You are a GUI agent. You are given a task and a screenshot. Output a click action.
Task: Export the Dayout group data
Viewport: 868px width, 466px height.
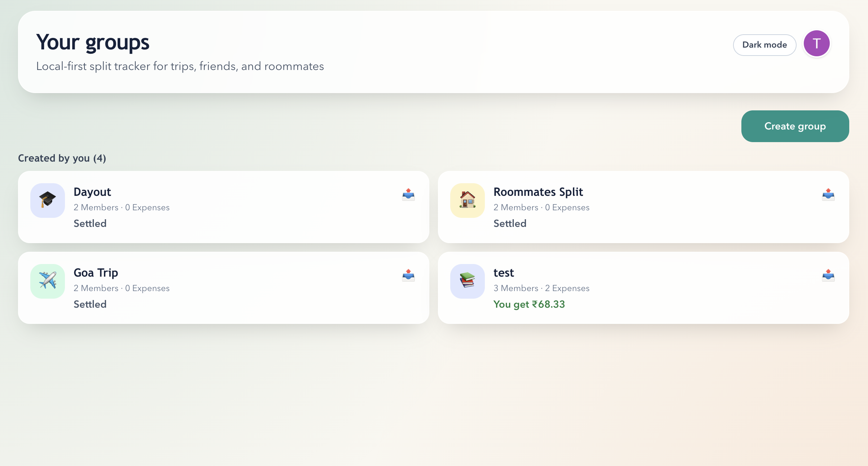[x=408, y=195]
